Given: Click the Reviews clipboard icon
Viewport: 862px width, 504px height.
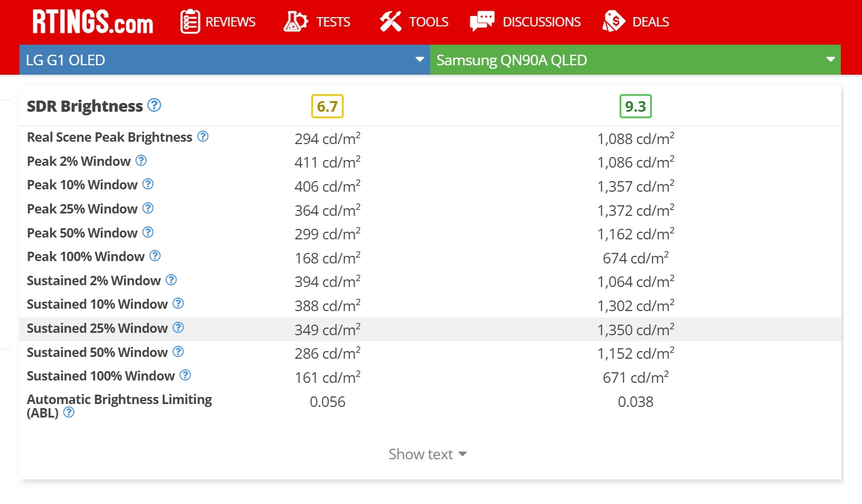Looking at the screenshot, I should (x=190, y=22).
